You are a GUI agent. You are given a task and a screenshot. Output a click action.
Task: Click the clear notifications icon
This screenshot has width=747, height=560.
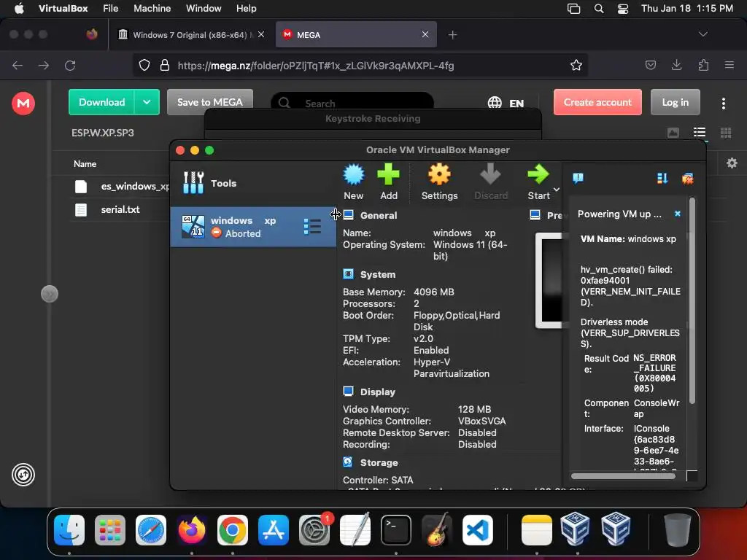pos(687,179)
